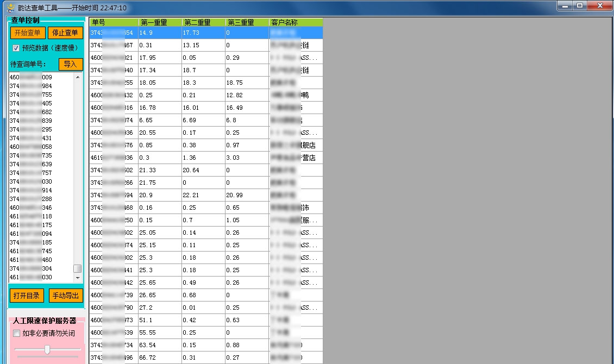Viewport: 614px width, 364px height.
Task: Uncheck the 预览数据（速度慢） checkbox
Action: click(16, 48)
